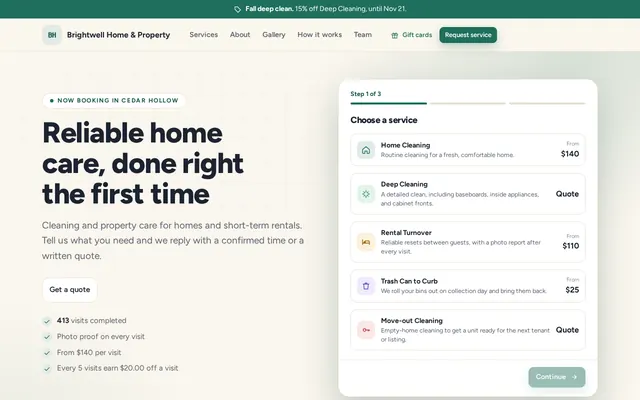Screen dimensions: 640x400
Task: Click Every 5 visits earn $20.00 off text
Action: click(118, 368)
